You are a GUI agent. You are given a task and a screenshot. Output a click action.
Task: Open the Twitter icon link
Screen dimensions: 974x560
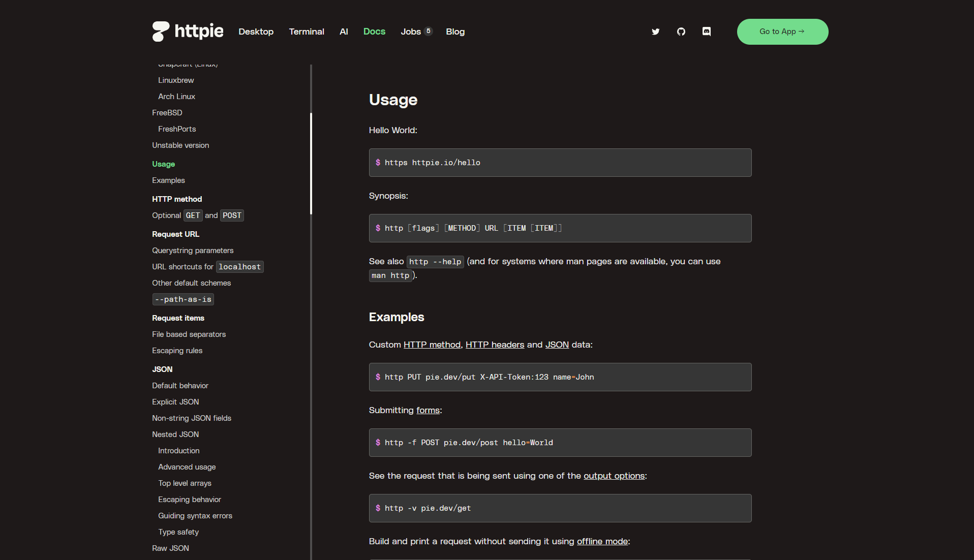click(655, 32)
